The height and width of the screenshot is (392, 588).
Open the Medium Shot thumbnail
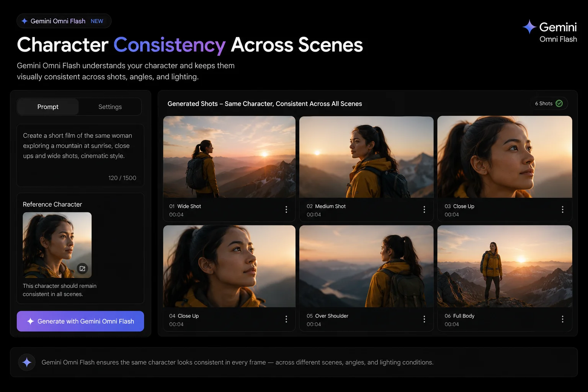pos(366,157)
